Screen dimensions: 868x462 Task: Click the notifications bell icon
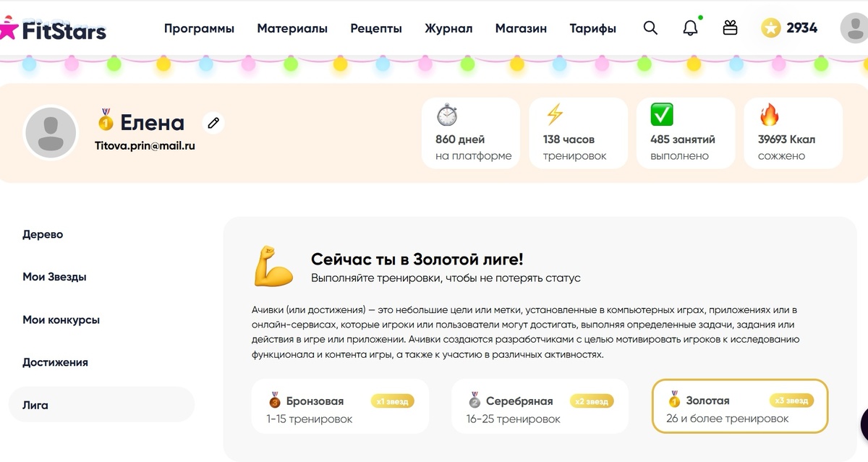point(689,27)
